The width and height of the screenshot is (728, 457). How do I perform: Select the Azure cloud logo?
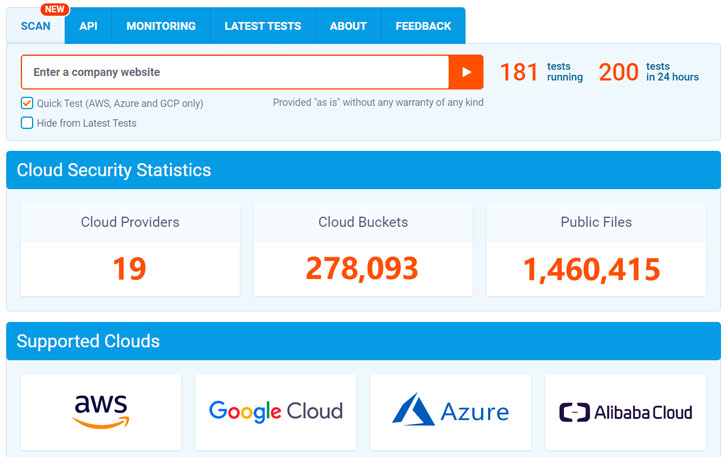pyautogui.click(x=450, y=411)
